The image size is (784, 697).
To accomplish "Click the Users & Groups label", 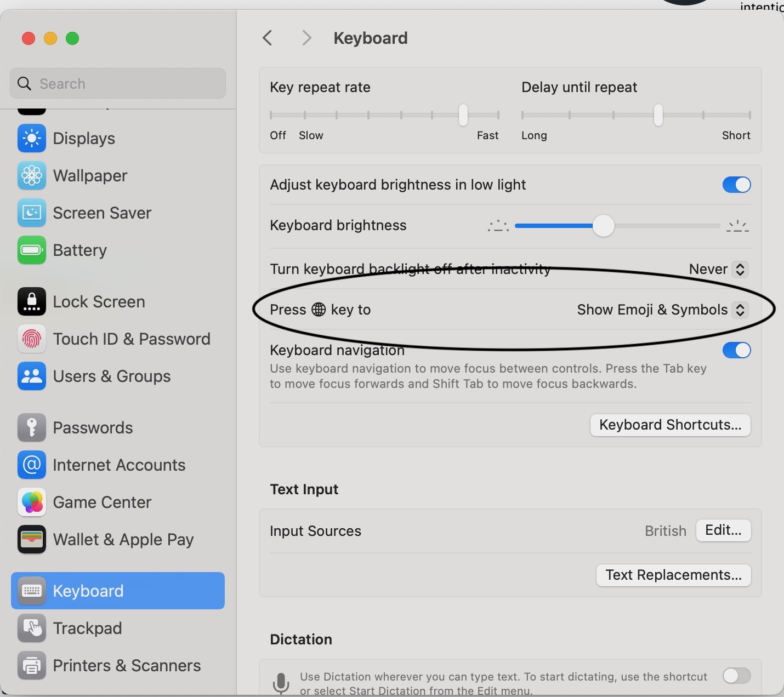I will tap(112, 376).
